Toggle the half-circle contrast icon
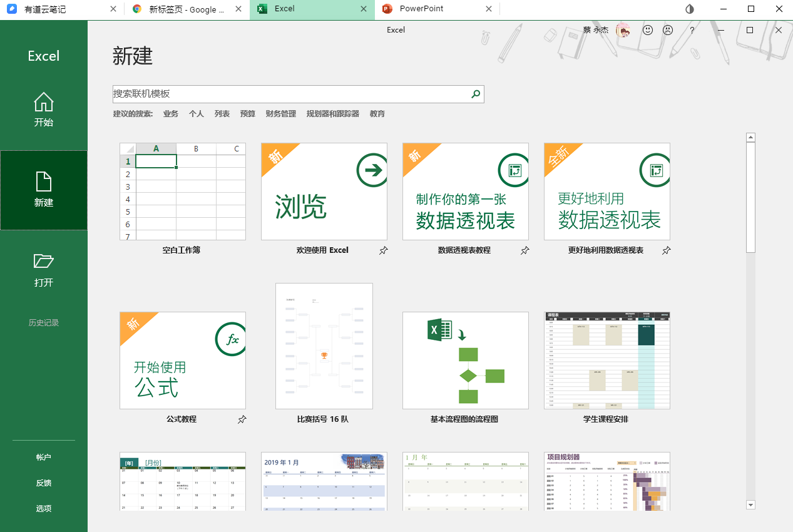The width and height of the screenshot is (793, 532). [690, 9]
